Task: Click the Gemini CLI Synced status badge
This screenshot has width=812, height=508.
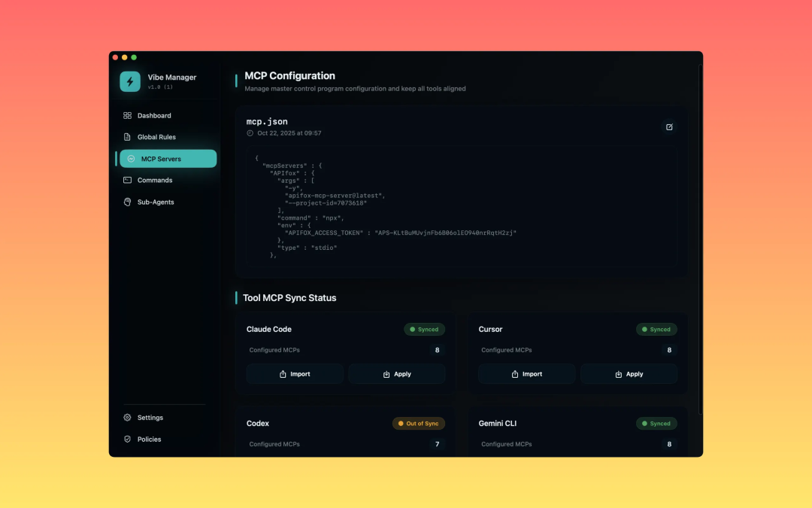Action: pos(656,424)
